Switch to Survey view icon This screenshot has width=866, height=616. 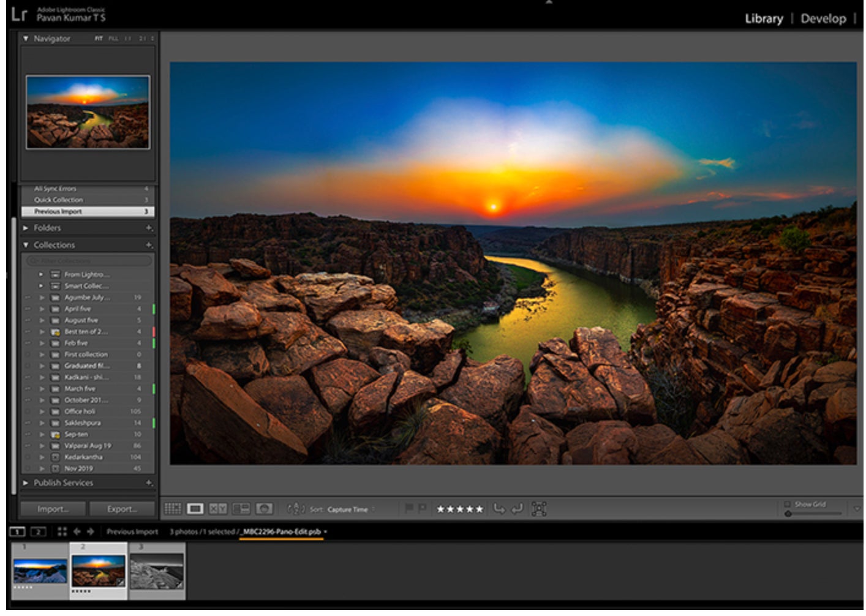pyautogui.click(x=241, y=509)
